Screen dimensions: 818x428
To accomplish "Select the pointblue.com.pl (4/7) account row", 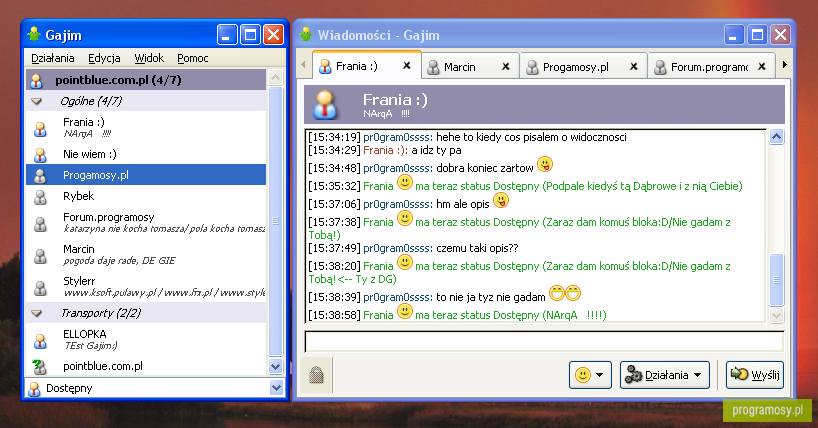I will point(146,80).
